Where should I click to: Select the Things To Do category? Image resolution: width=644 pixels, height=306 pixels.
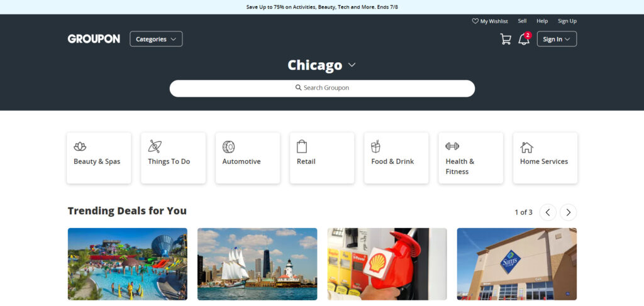[173, 158]
